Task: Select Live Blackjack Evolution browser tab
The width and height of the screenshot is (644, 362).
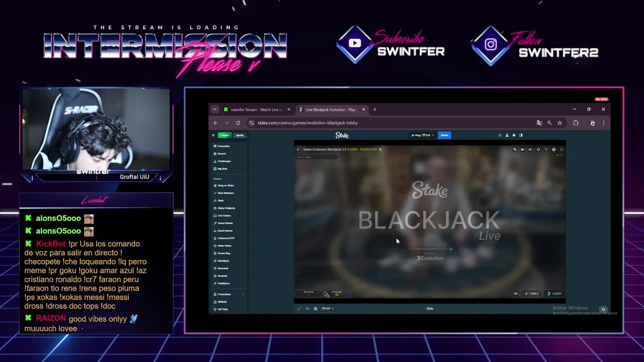Action: tap(332, 110)
